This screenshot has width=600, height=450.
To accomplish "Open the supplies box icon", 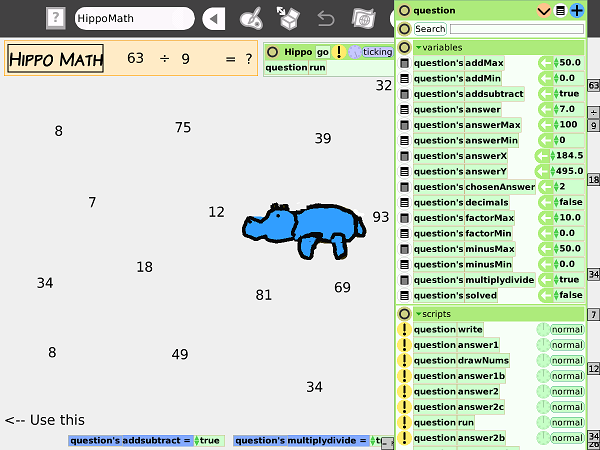I will [x=289, y=18].
